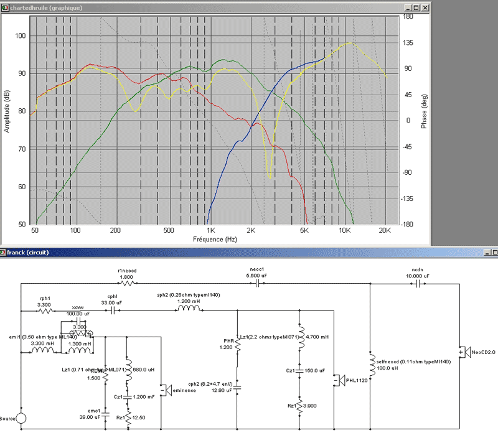Screen dimensions: 498x448
Task: Select the emc1 39.00 uF capacitor
Action: [x=105, y=414]
